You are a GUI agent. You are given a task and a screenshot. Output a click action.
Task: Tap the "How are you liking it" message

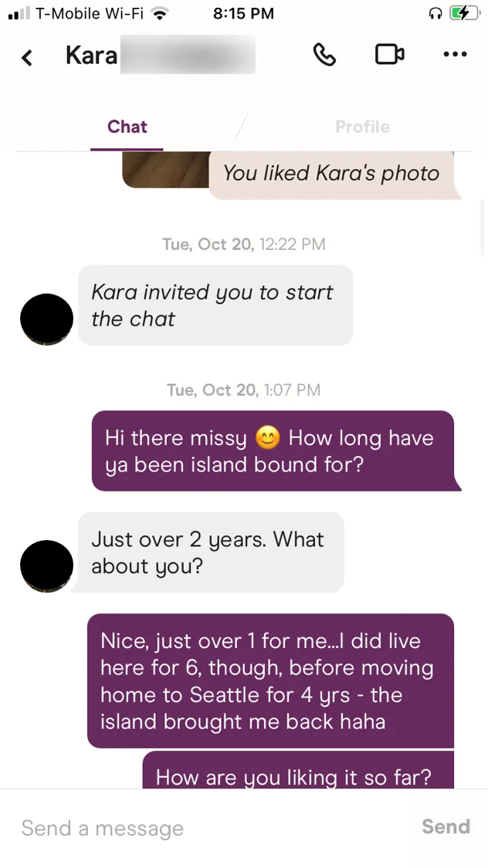click(x=297, y=773)
